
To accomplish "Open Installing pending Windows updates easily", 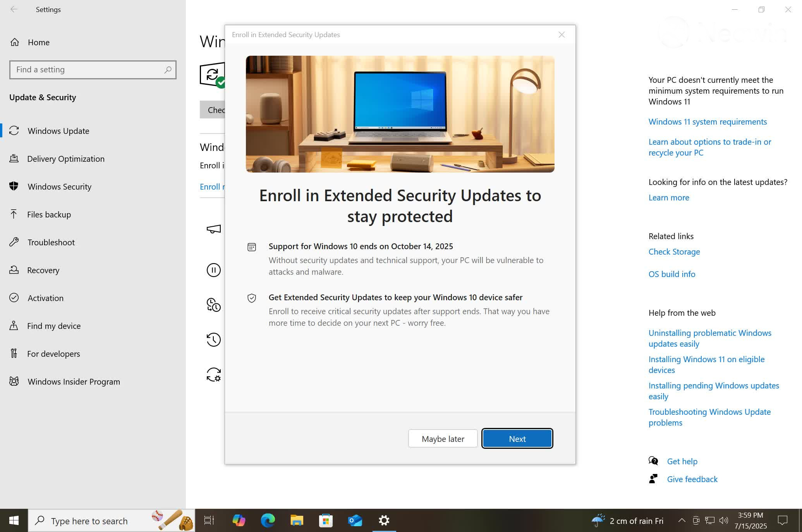I will pyautogui.click(x=714, y=391).
